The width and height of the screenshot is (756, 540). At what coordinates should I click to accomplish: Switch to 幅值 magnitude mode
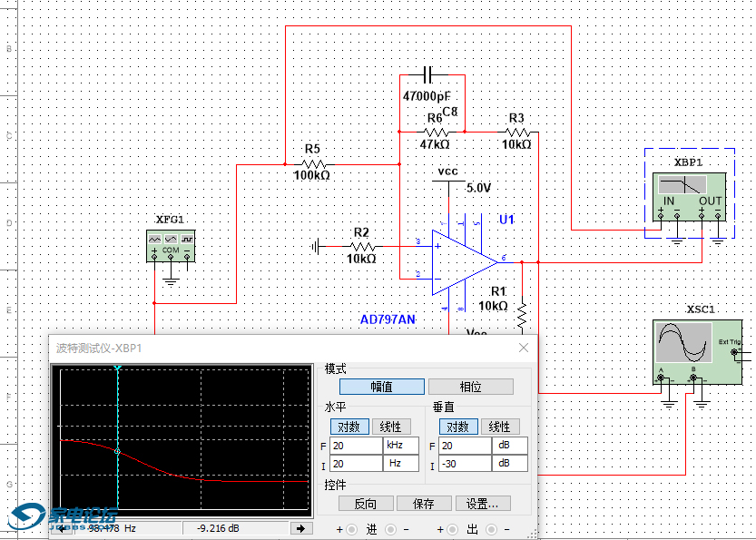[381, 387]
